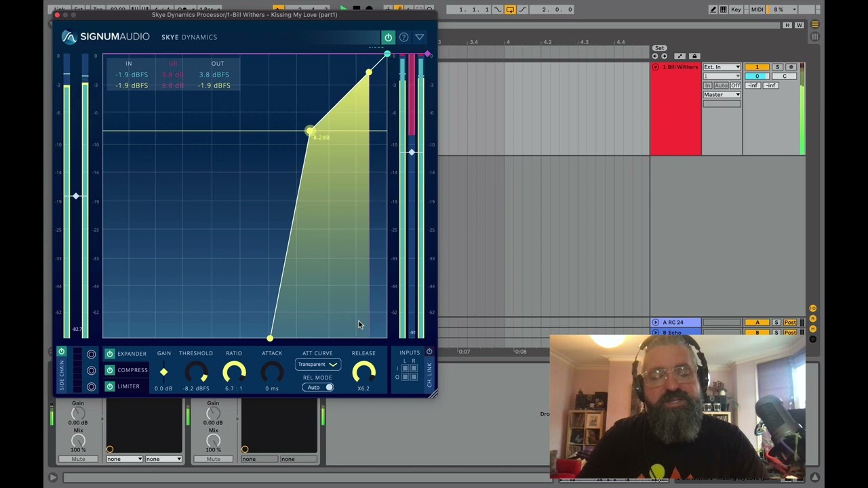Image resolution: width=868 pixels, height=488 pixels.
Task: Click the Ableton Play button
Action: coord(343,9)
